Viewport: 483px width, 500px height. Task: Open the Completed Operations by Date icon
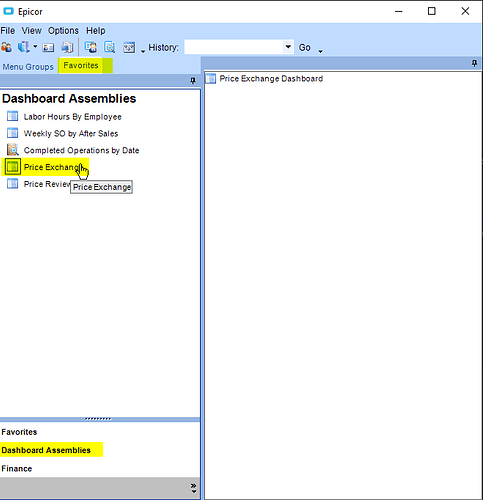click(13, 150)
